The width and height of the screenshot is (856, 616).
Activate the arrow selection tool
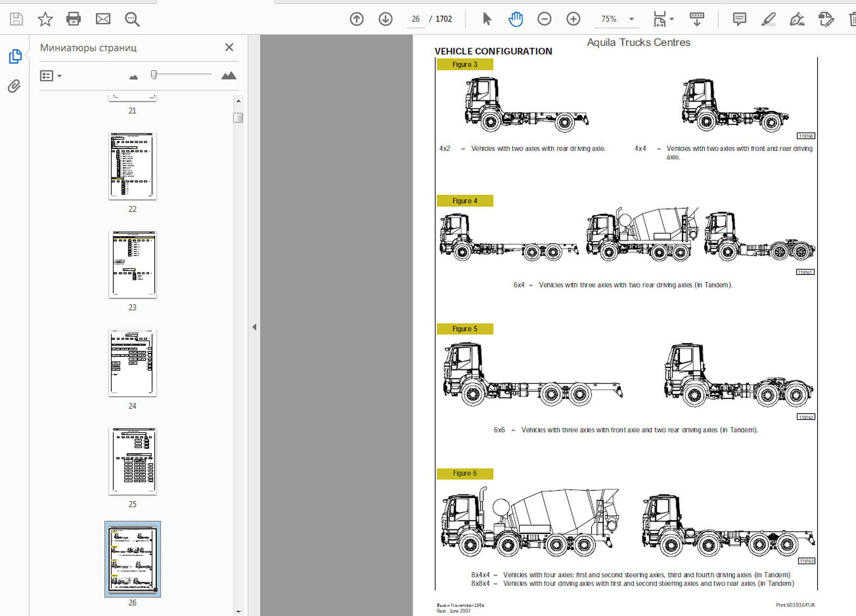pos(486,19)
